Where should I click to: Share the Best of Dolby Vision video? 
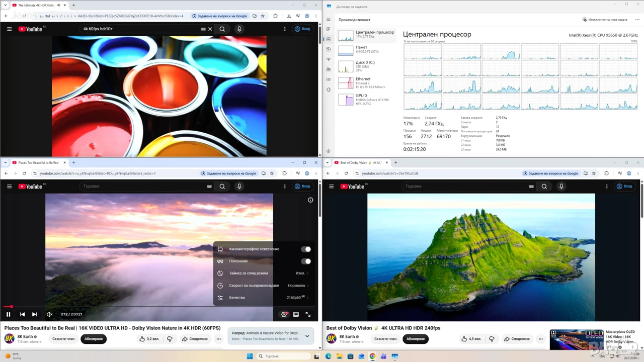pyautogui.click(x=517, y=339)
